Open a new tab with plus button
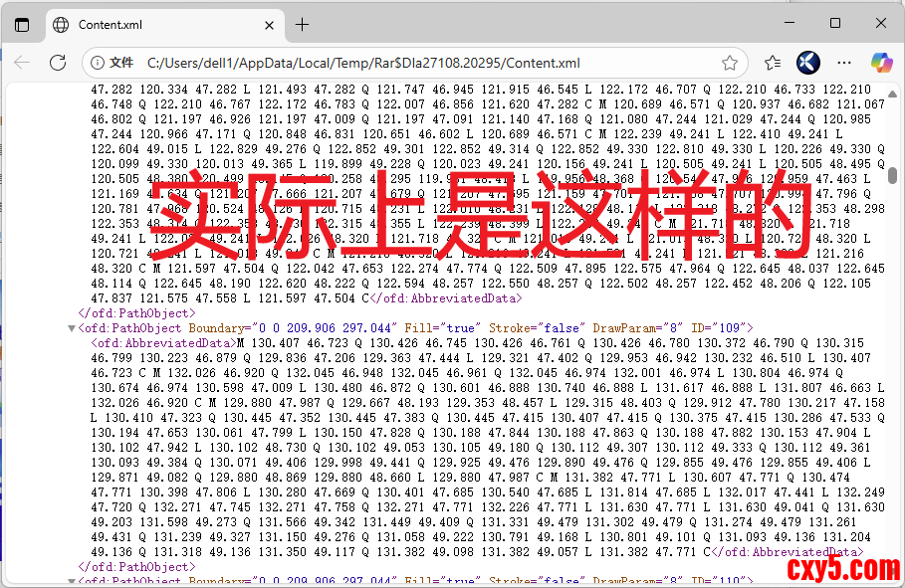 click(302, 25)
